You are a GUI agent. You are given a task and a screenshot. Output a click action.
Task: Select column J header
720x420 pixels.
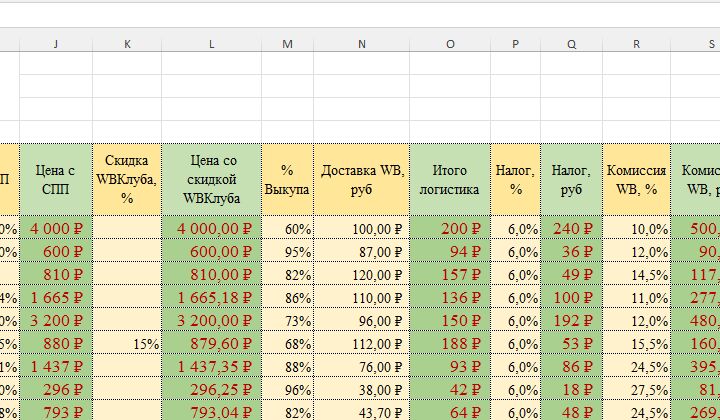(56, 44)
